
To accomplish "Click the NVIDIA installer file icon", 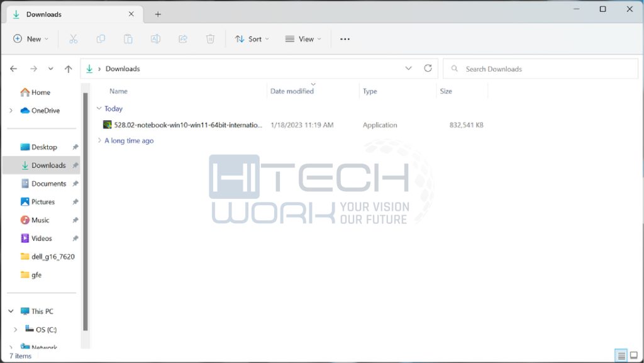I will (107, 125).
